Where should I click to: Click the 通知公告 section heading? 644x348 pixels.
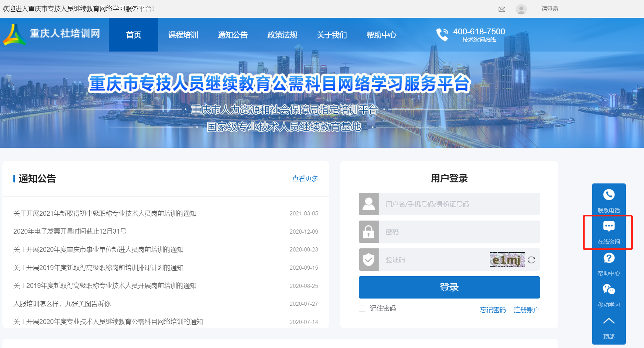tap(37, 179)
